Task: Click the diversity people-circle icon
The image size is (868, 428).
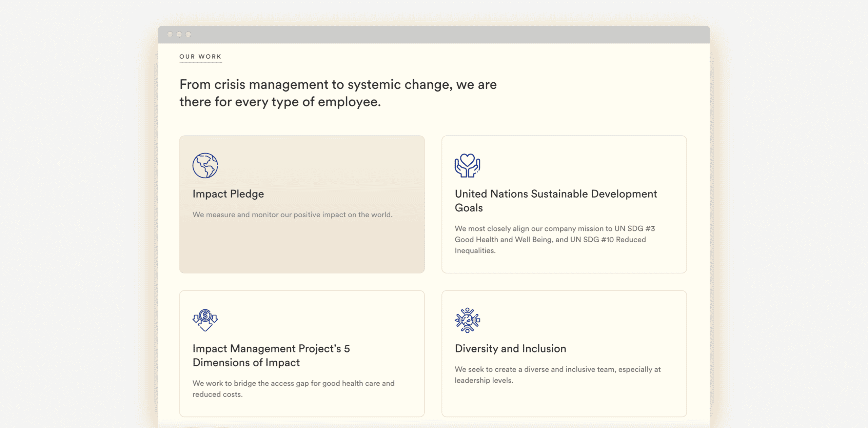Action: click(x=467, y=320)
